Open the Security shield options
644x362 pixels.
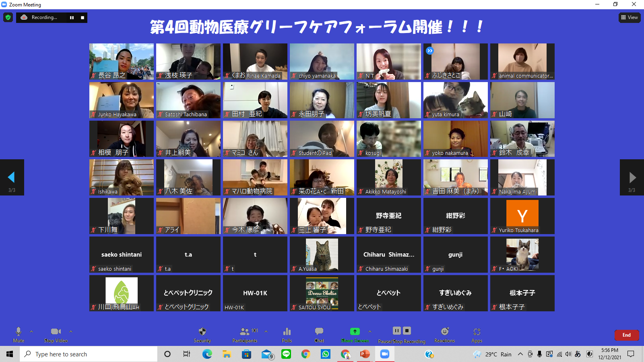(202, 334)
